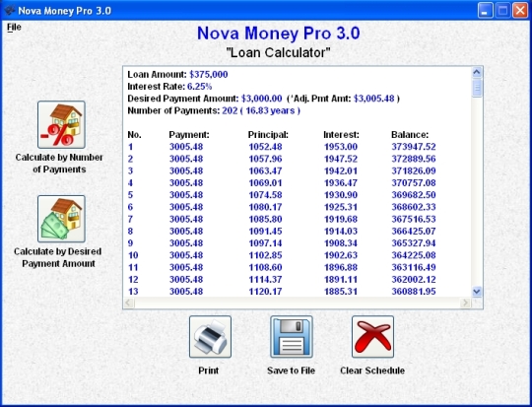Click the adjusted payment amount $3,005.48
The height and width of the screenshot is (407, 532).
374,99
